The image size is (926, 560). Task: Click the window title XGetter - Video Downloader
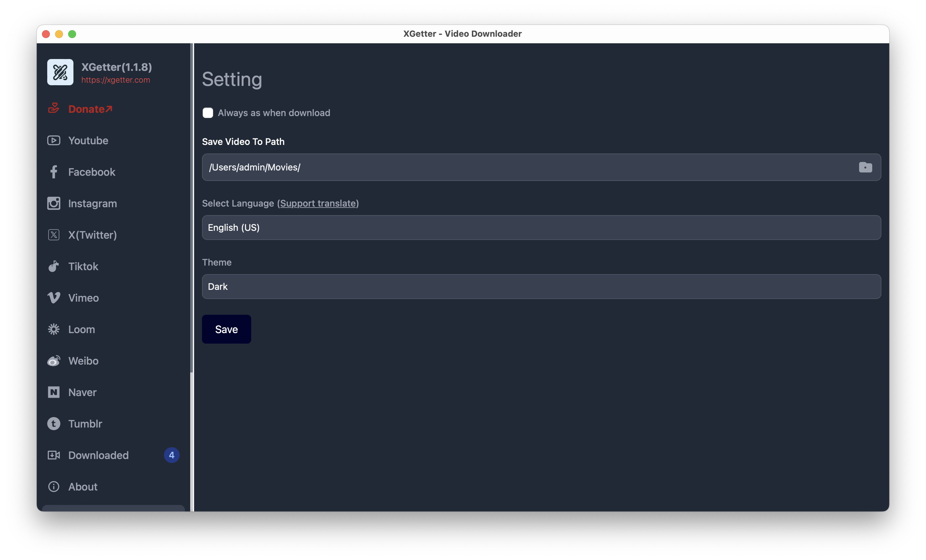coord(463,34)
